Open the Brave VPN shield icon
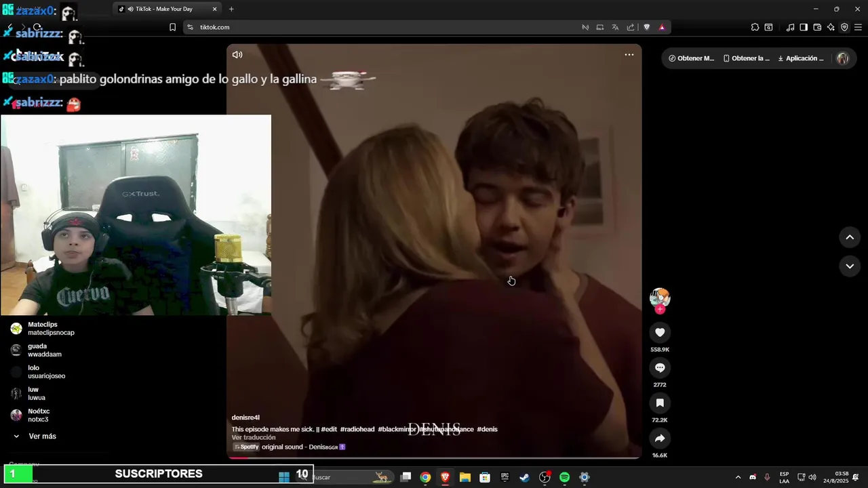This screenshot has height=488, width=868. pyautogui.click(x=844, y=27)
